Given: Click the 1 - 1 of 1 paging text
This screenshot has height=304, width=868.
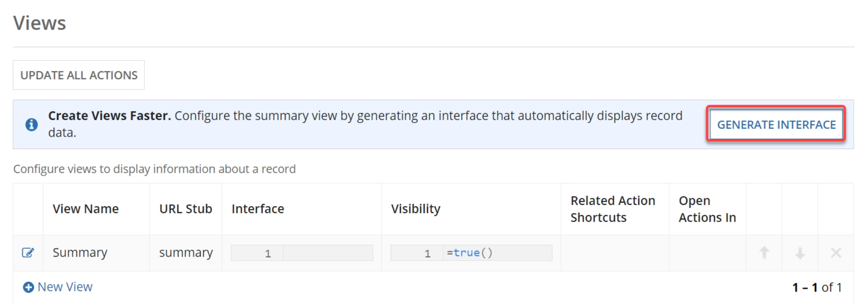Looking at the screenshot, I should click(817, 287).
